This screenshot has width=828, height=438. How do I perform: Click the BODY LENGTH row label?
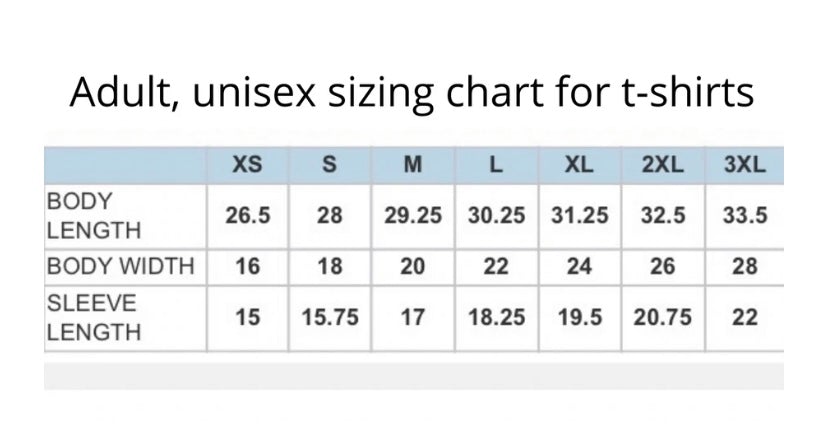[94, 216]
